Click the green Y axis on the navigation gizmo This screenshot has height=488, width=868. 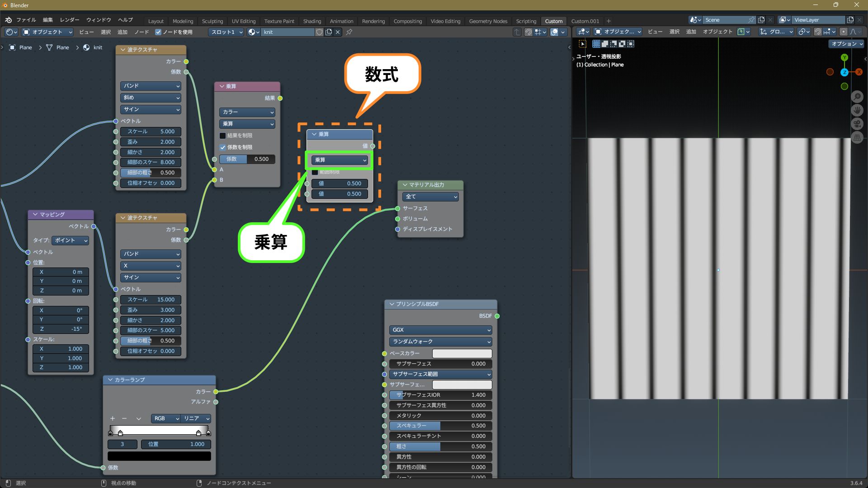click(x=844, y=57)
